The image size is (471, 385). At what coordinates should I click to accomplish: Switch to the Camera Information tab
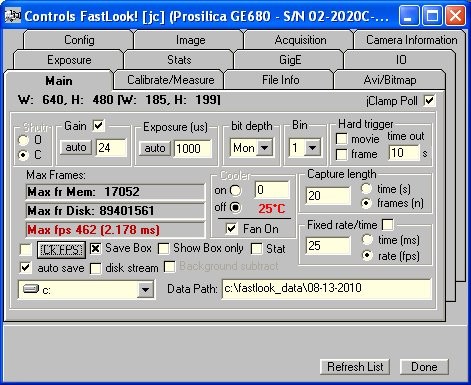(411, 40)
